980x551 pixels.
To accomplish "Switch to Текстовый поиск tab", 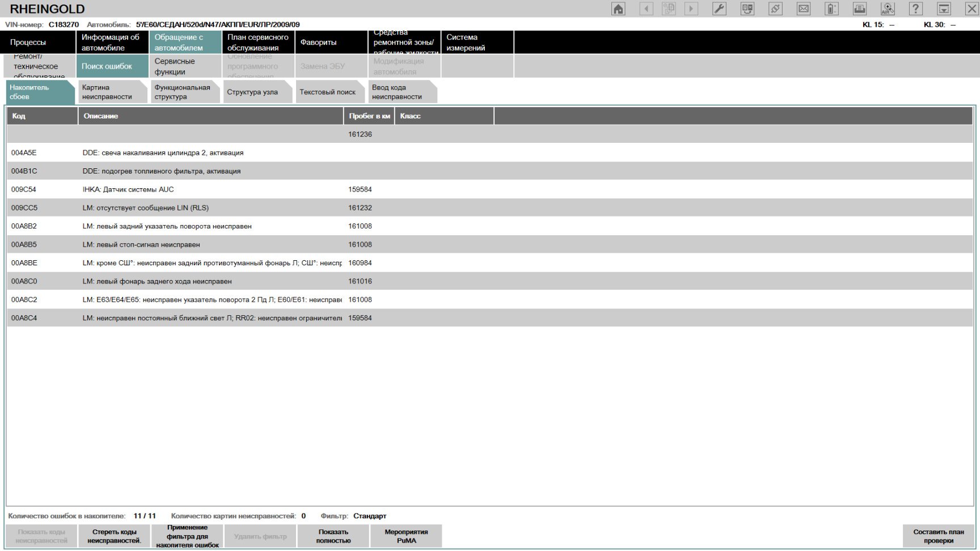I will [x=331, y=92].
